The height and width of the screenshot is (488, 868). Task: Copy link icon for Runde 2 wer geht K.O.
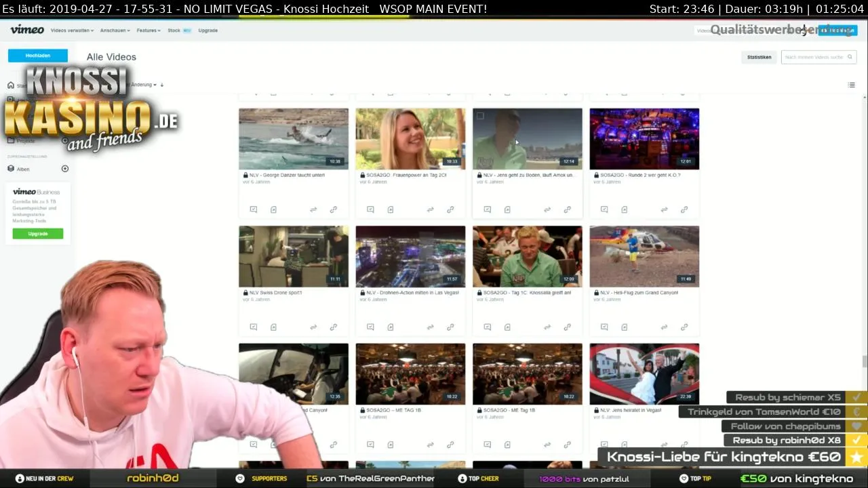click(x=684, y=209)
